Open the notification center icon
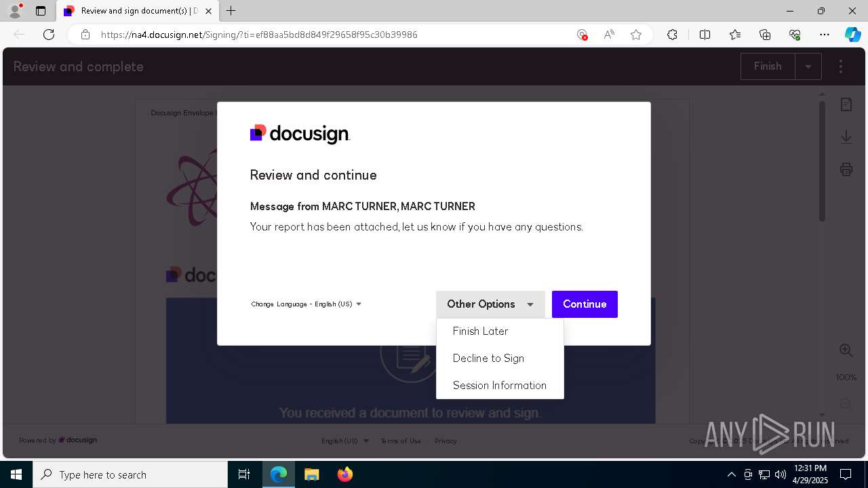 tap(846, 474)
